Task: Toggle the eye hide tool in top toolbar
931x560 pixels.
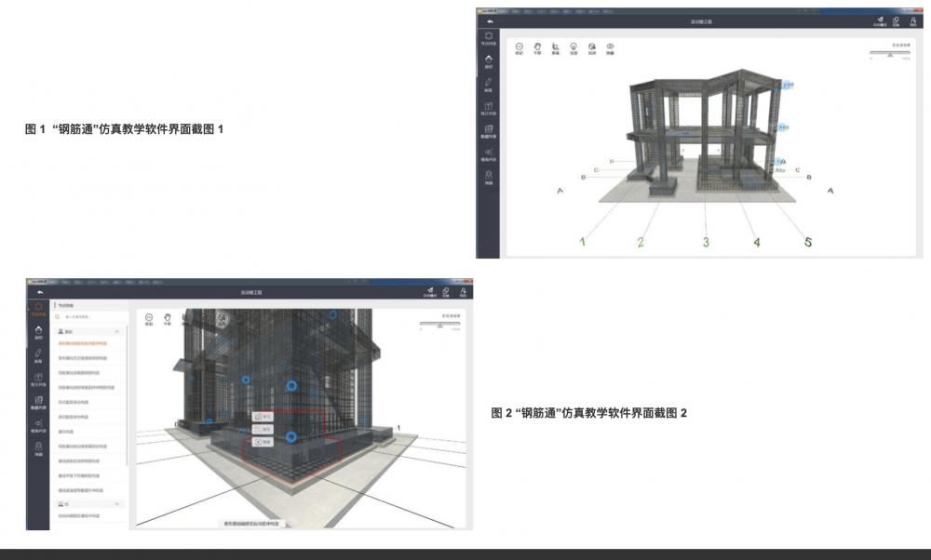Action: pyautogui.click(x=611, y=47)
